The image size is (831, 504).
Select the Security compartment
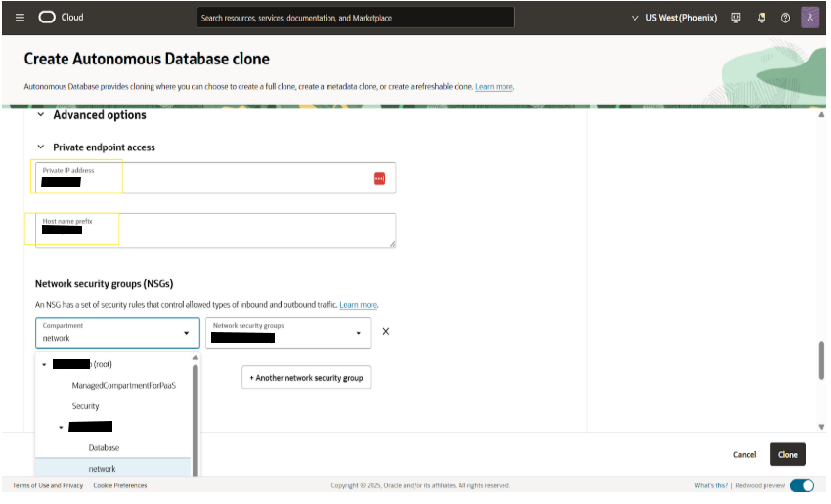click(x=85, y=406)
